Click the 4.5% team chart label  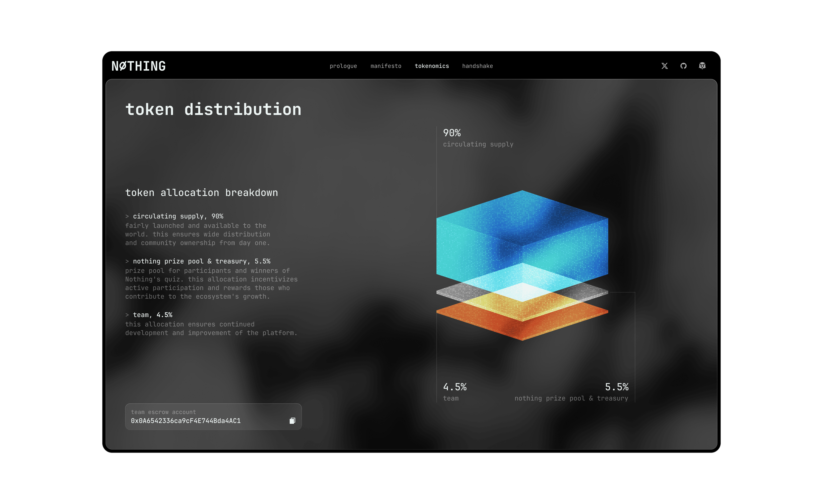[x=455, y=387]
